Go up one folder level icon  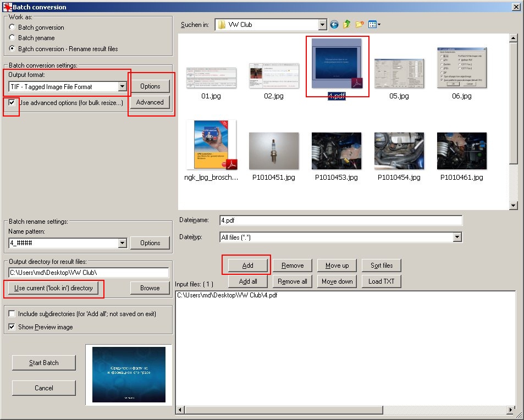347,25
